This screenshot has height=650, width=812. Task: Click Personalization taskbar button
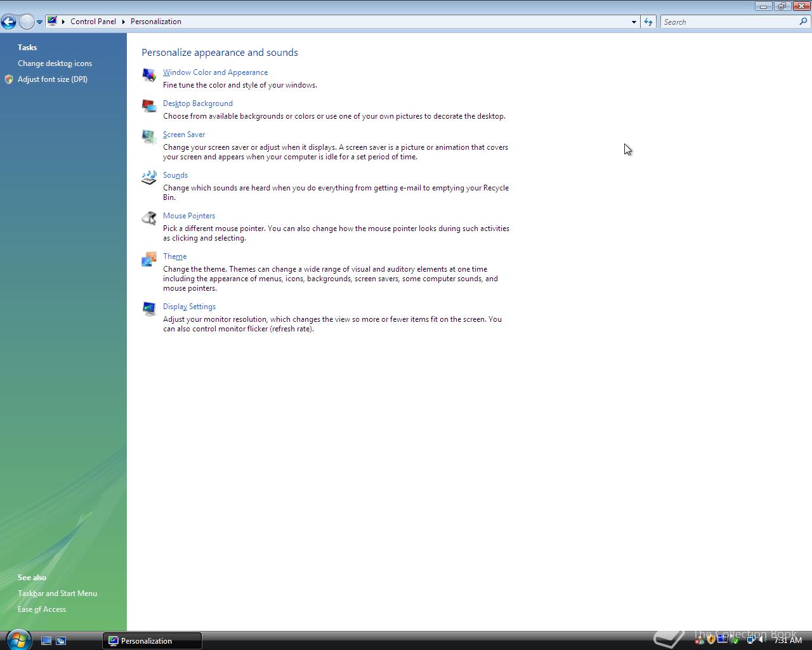pyautogui.click(x=152, y=641)
